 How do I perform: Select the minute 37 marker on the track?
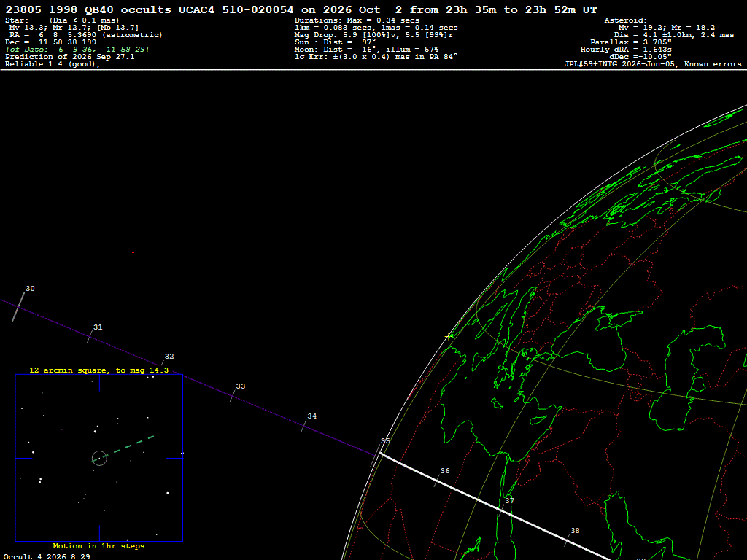501,510
